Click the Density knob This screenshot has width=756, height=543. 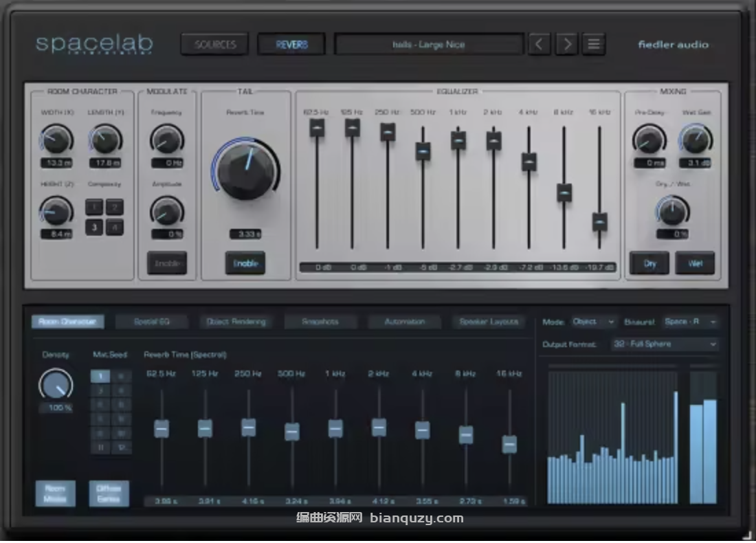coord(56,385)
